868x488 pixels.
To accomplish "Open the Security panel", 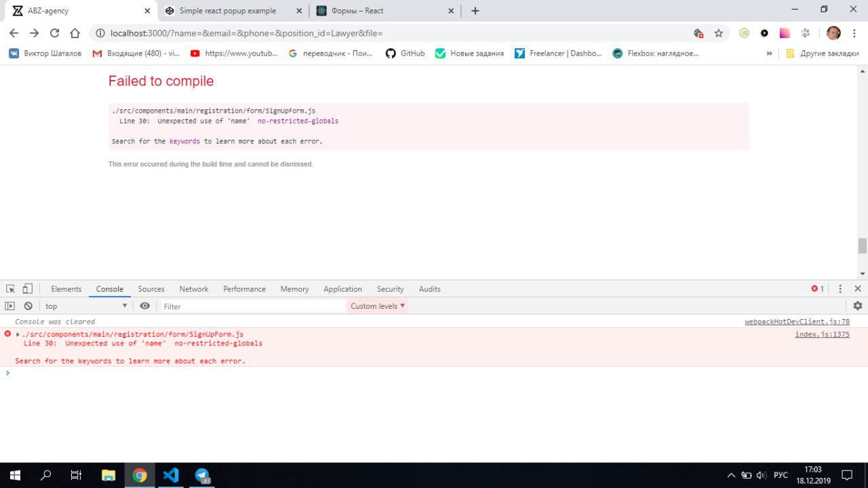I will [390, 288].
